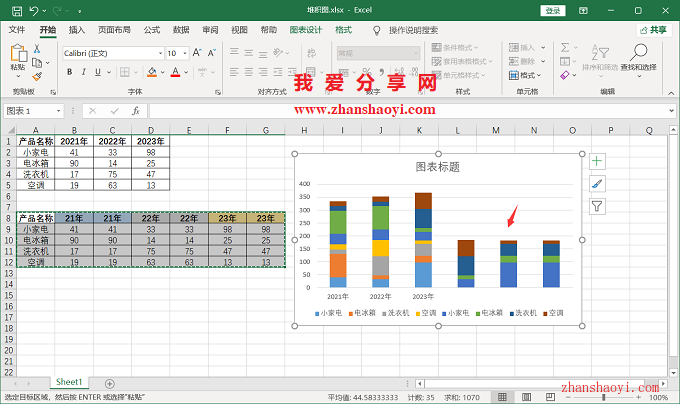
Task: Switch to the 格式 chart tab
Action: (343, 30)
